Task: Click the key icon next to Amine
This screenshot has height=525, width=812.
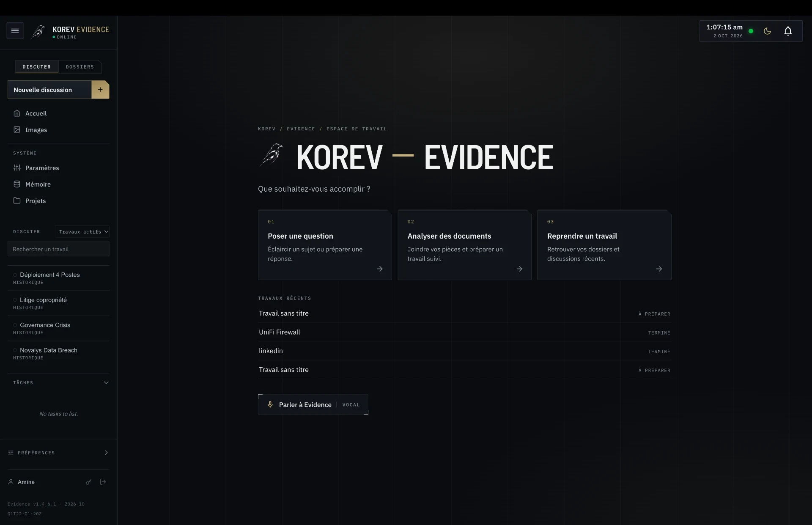Action: (88, 482)
